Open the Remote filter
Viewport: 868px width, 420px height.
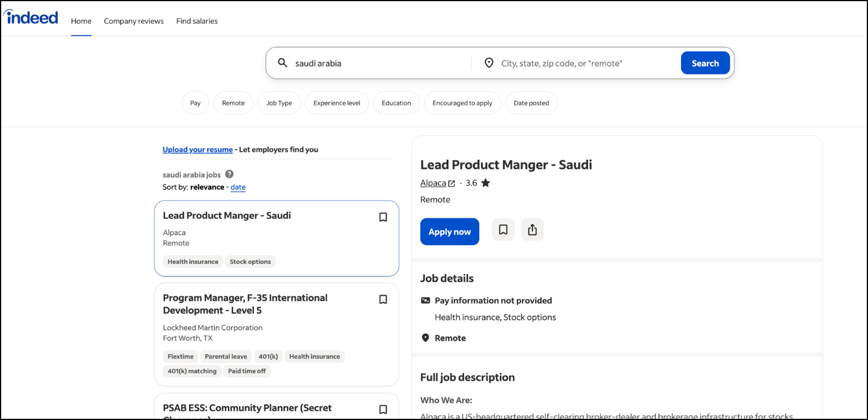(233, 103)
